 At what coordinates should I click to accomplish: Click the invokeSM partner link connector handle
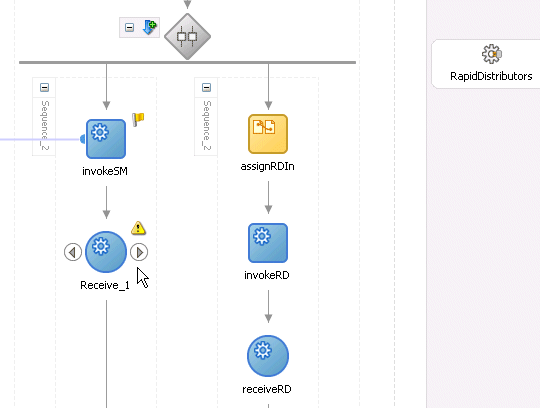83,139
